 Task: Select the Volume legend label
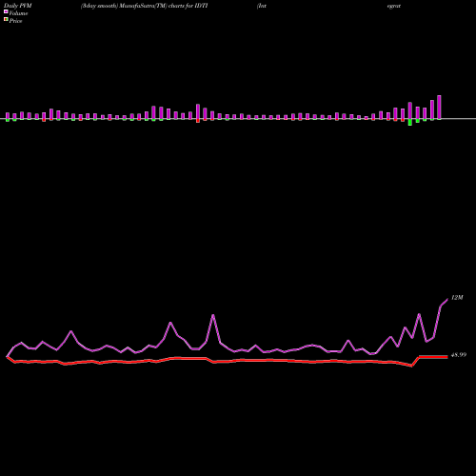tap(18, 13)
